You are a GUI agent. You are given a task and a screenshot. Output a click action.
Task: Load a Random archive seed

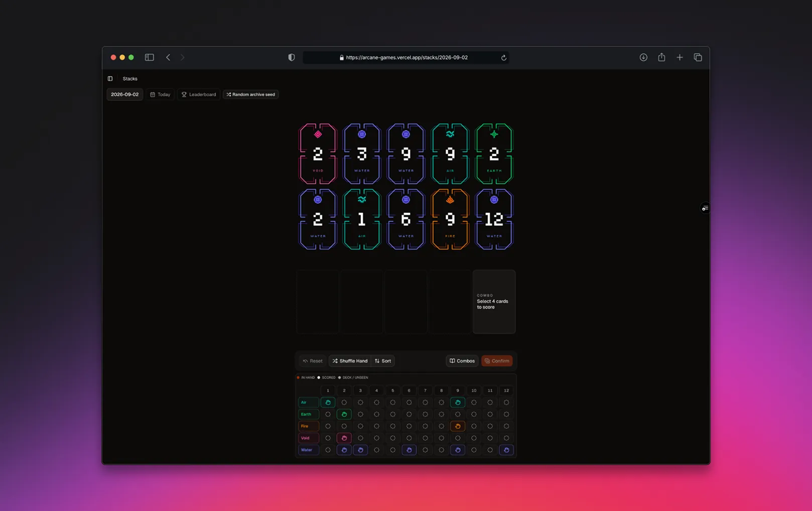(x=250, y=94)
